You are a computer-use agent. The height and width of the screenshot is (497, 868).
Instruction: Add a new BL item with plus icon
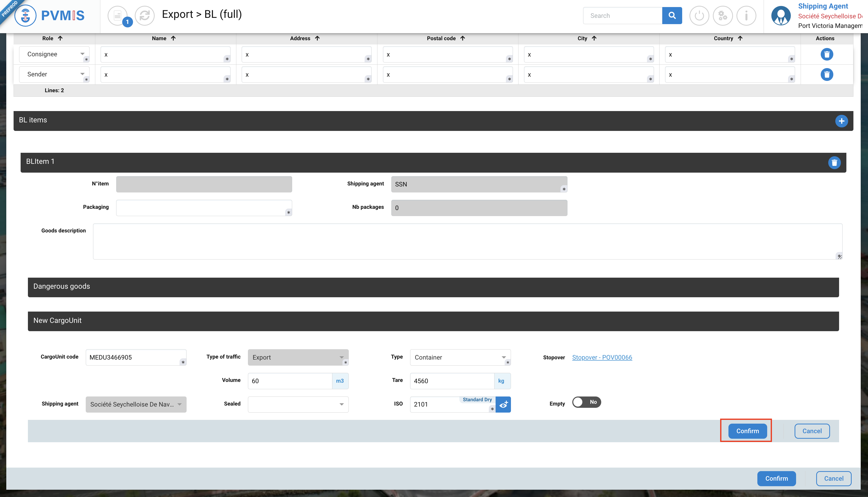coord(841,121)
